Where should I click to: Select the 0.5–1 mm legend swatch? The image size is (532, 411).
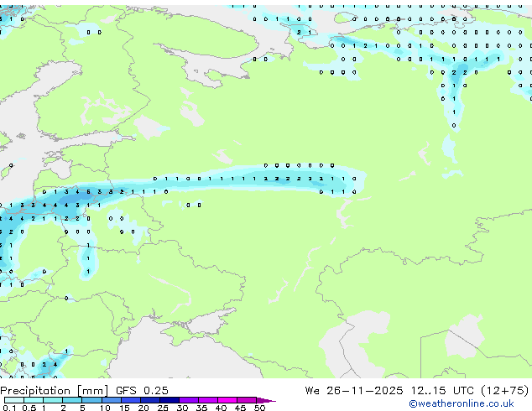[34, 400]
